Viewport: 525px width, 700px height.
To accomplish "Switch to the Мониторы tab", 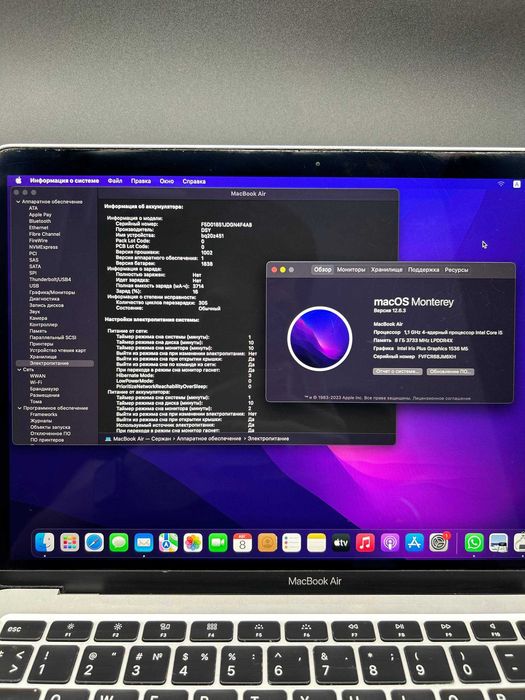I will pos(351,270).
